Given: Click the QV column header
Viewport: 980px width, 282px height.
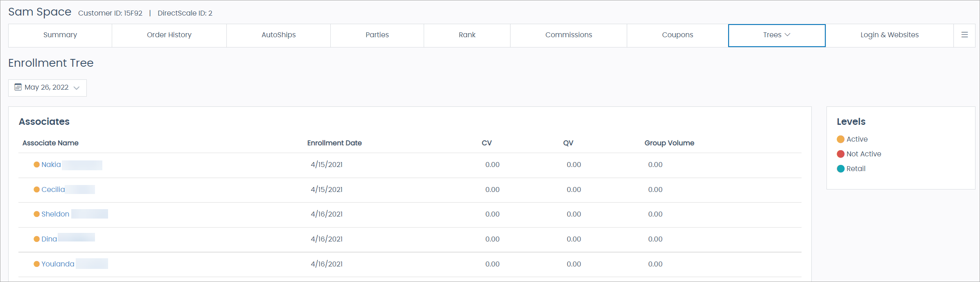Looking at the screenshot, I should click(568, 143).
